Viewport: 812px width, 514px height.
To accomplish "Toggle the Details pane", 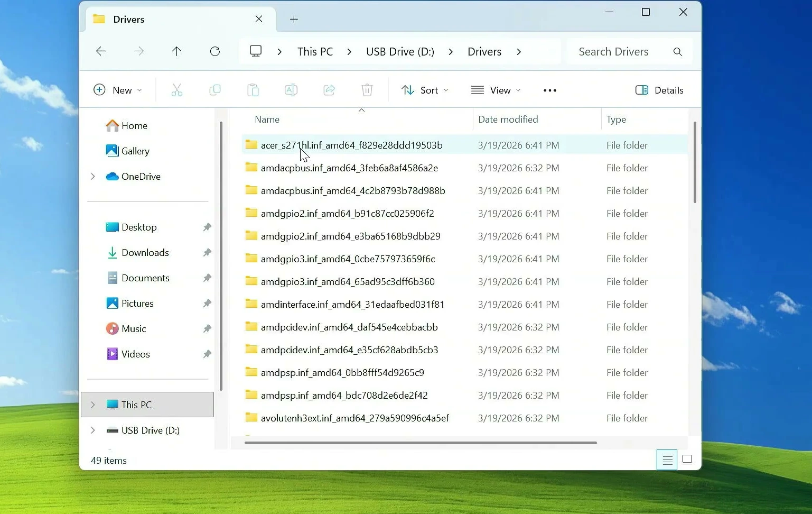I will (x=659, y=90).
